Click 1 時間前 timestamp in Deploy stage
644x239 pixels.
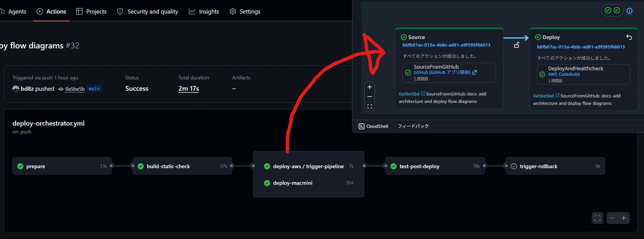pyautogui.click(x=555, y=80)
